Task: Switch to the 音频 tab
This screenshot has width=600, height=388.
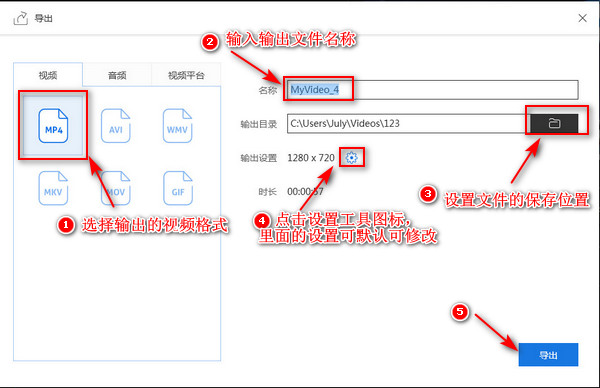Action: [x=117, y=75]
